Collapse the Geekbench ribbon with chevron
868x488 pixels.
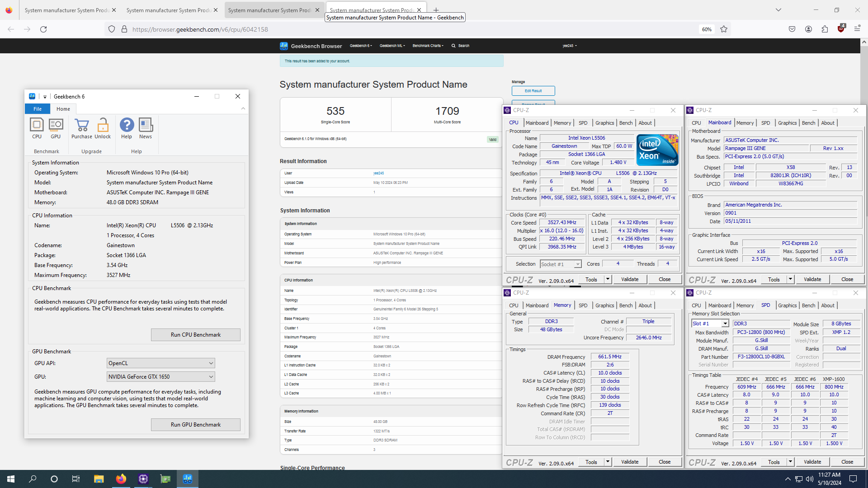point(243,108)
